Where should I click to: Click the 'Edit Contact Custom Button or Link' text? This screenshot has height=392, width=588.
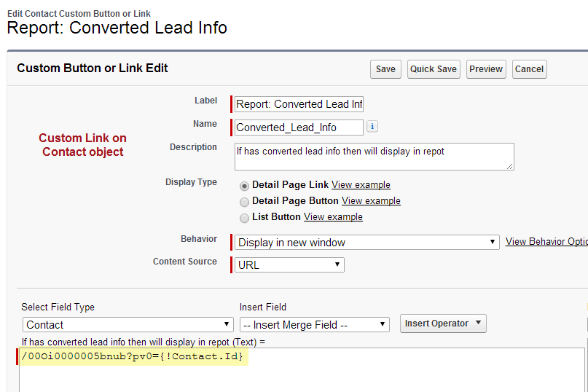click(x=79, y=14)
